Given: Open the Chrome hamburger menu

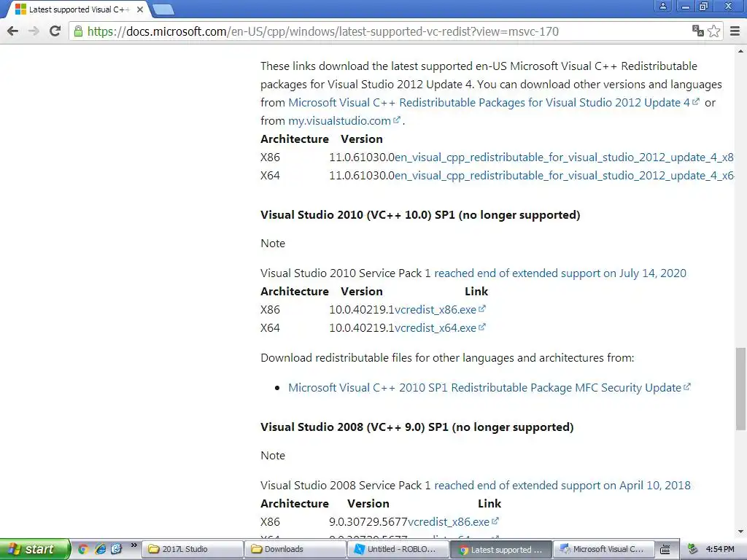Looking at the screenshot, I should pos(735,31).
